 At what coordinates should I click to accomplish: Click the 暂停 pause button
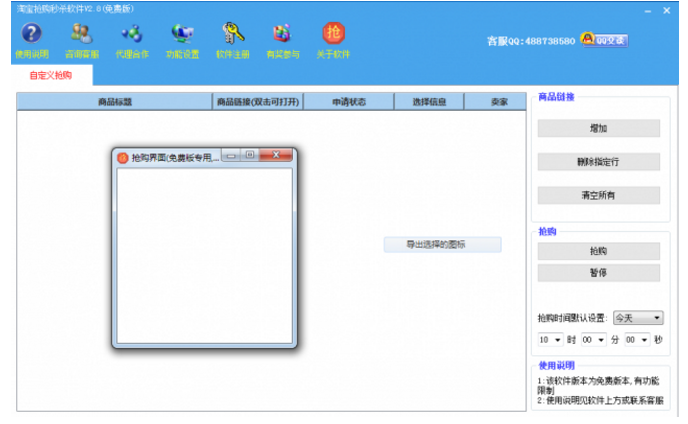pos(598,273)
